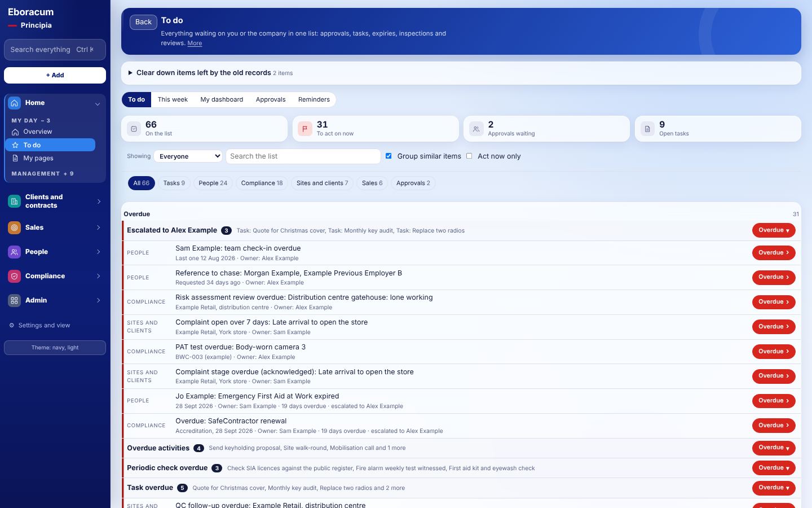Open the More link in the header
The width and height of the screenshot is (812, 508).
pos(195,43)
